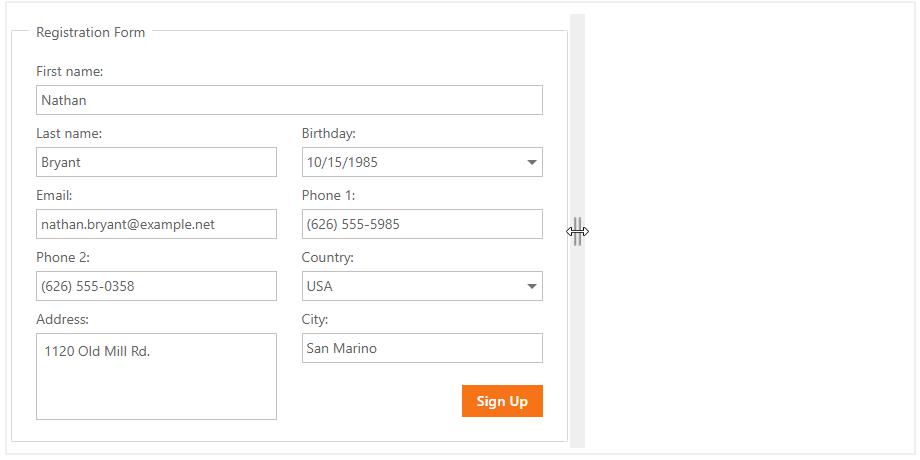
Task: Click the Registration Form group title
Action: point(90,32)
